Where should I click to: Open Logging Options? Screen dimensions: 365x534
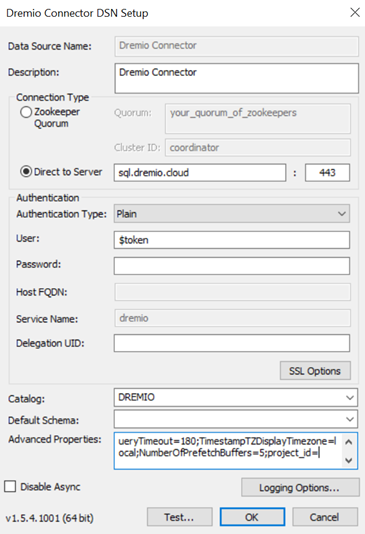point(300,487)
